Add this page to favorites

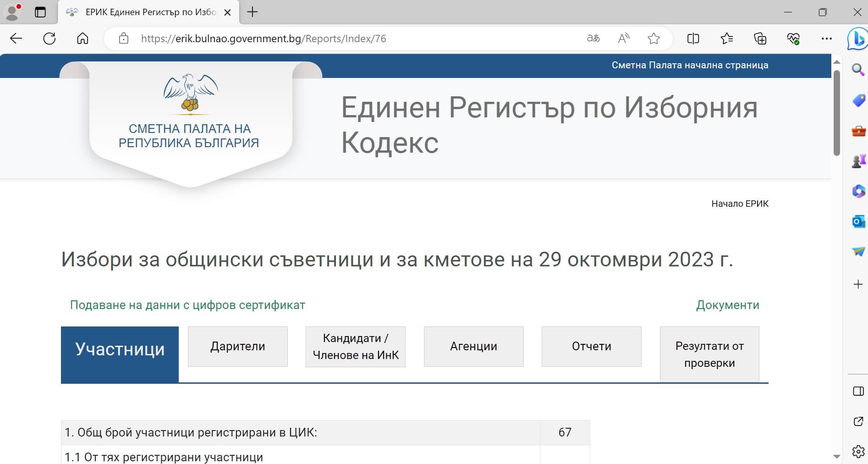click(x=654, y=39)
